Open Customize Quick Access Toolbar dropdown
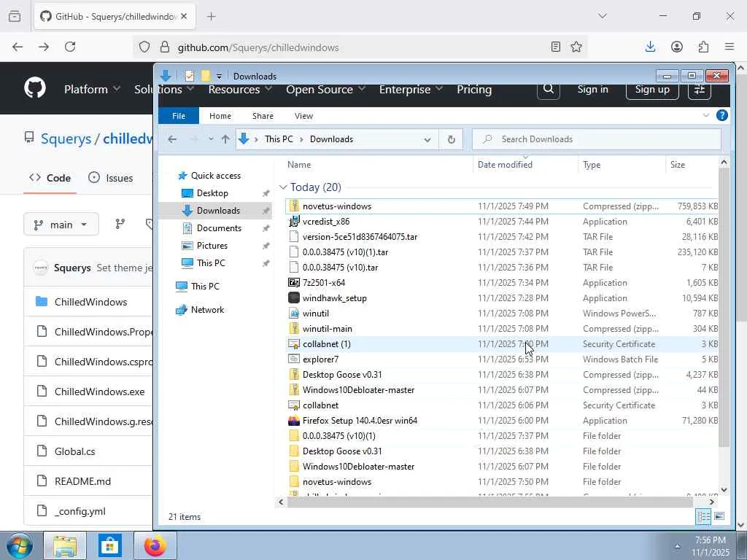This screenshot has width=747, height=560. [x=219, y=76]
